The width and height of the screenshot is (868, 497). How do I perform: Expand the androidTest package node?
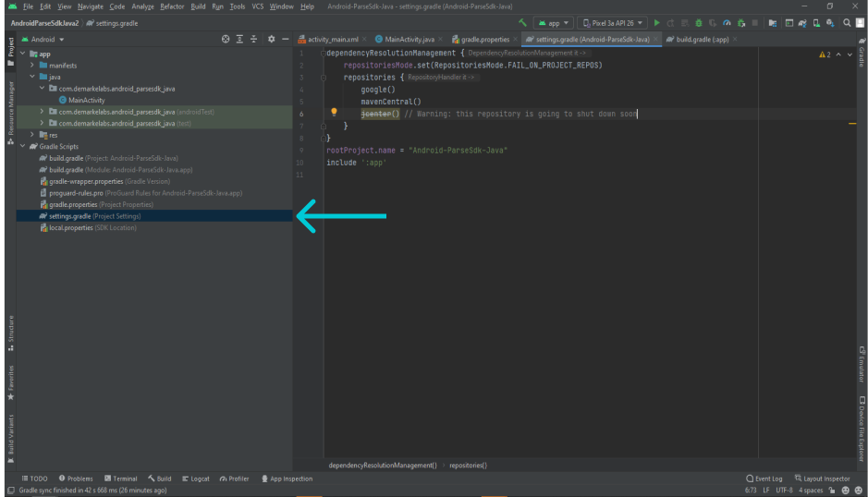point(43,111)
